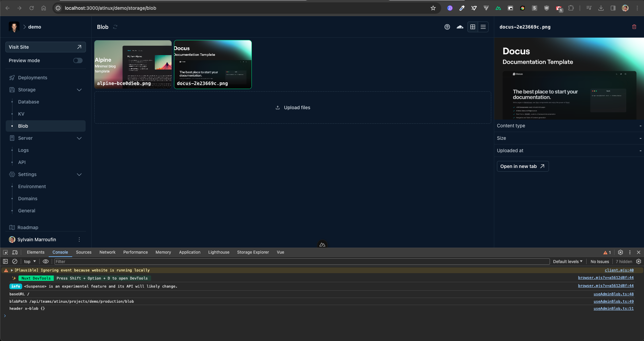
Task: Click the refresh icon beside Blob title
Action: [115, 27]
